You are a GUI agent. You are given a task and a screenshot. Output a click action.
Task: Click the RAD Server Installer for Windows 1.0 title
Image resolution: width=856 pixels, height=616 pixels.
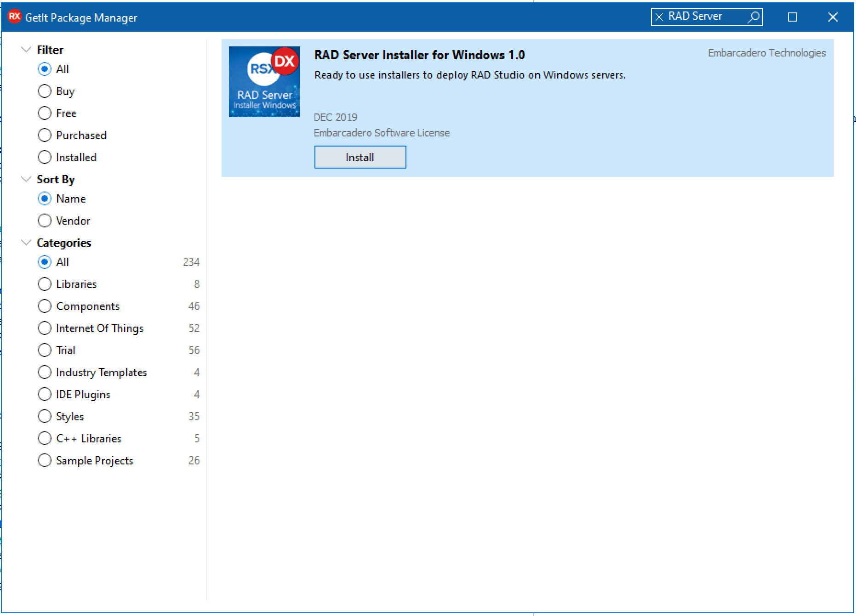coord(420,55)
